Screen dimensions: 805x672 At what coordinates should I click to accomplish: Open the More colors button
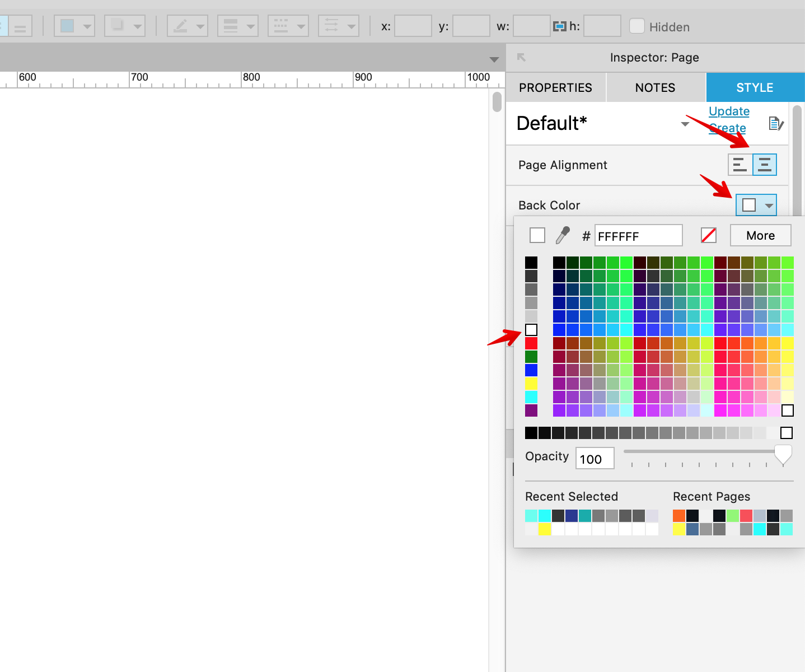click(761, 235)
